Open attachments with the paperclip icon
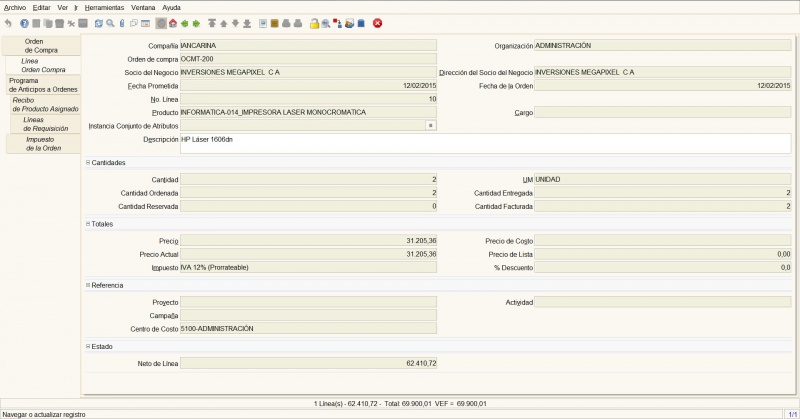The image size is (800, 419). (x=122, y=23)
